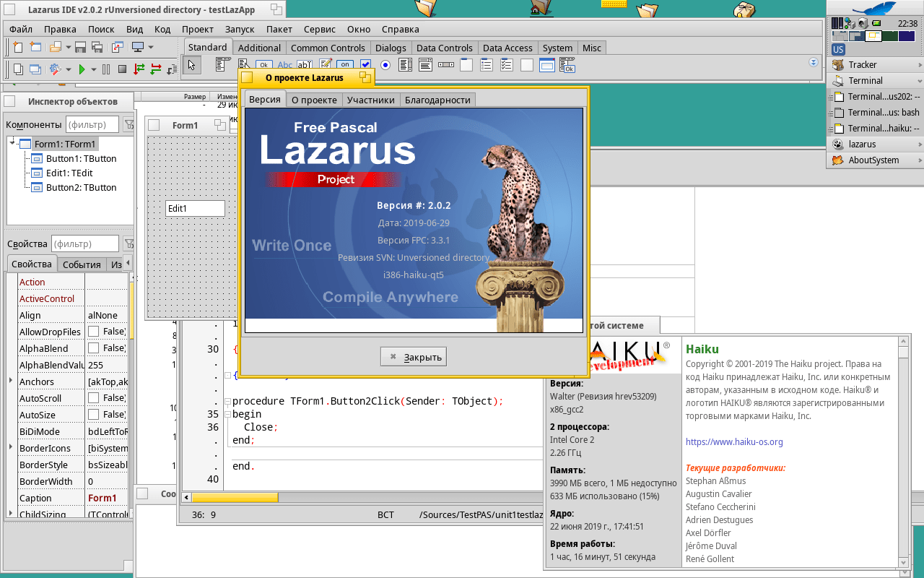Toggle the AutoScroll checkbox
This screenshot has height=578, width=924.
coord(93,398)
